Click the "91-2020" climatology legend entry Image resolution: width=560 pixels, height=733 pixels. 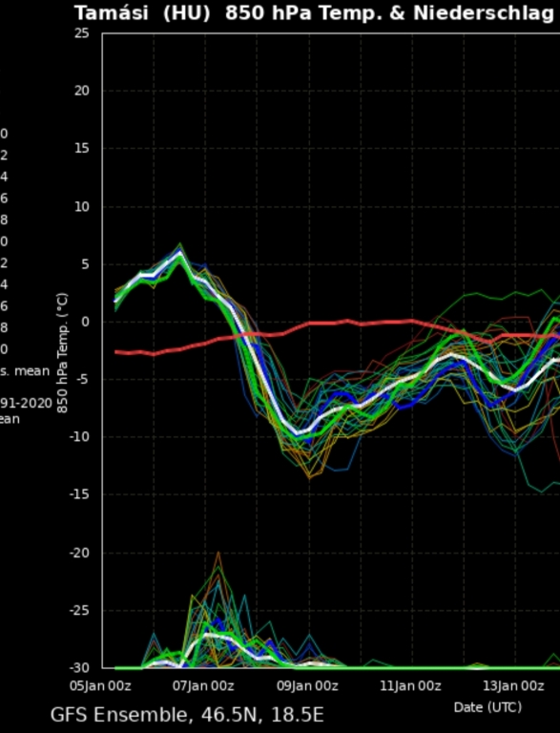pyautogui.click(x=26, y=403)
